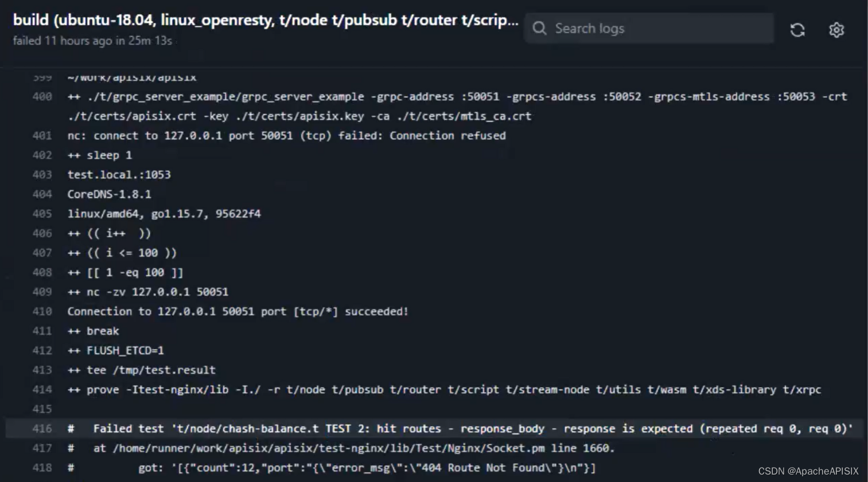Focus the Search logs input field
Image resolution: width=868 pixels, height=482 pixels.
pos(649,28)
